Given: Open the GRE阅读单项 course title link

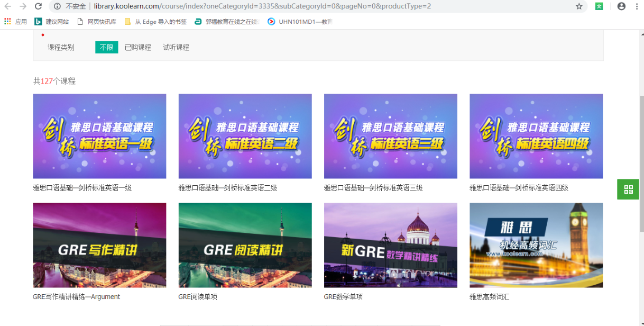Looking at the screenshot, I should pyautogui.click(x=198, y=297).
